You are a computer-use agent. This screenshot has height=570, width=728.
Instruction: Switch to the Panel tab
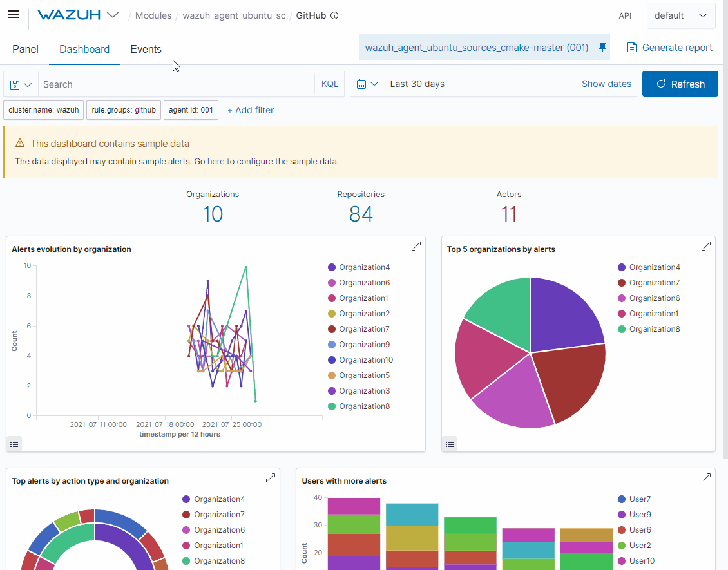(25, 49)
